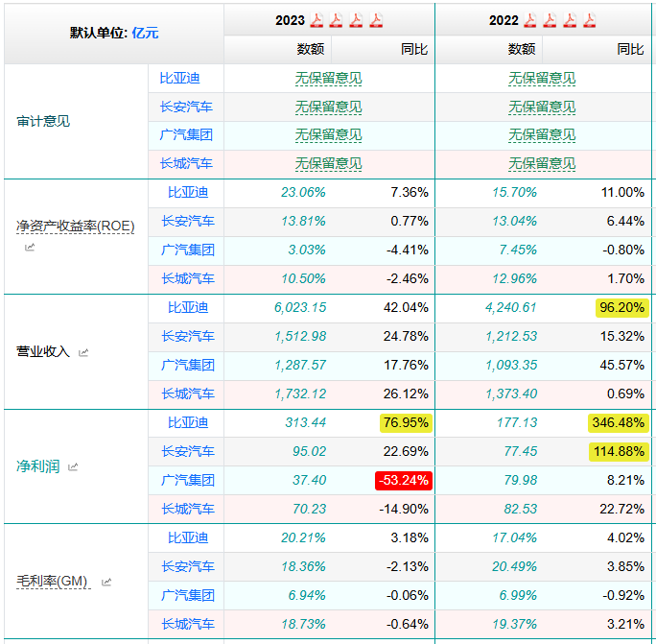Open the last PDF icon beside 2023

click(375, 20)
